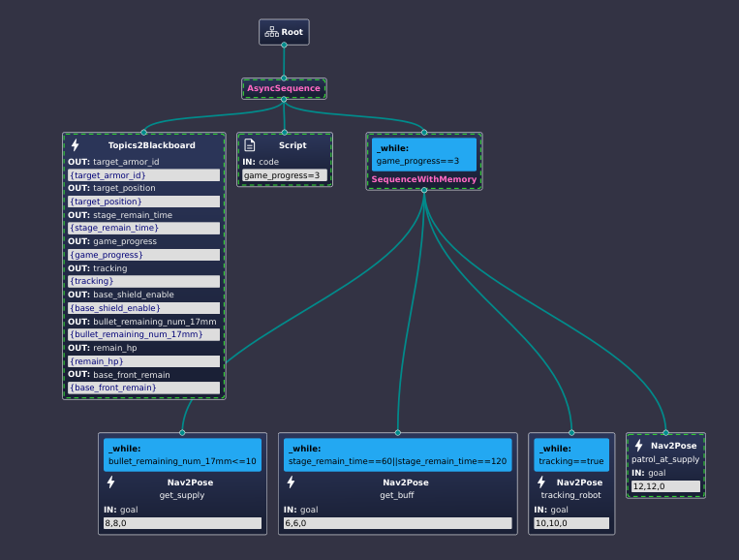
Task: Edit the goal field containing 8,8,0
Action: (x=182, y=523)
